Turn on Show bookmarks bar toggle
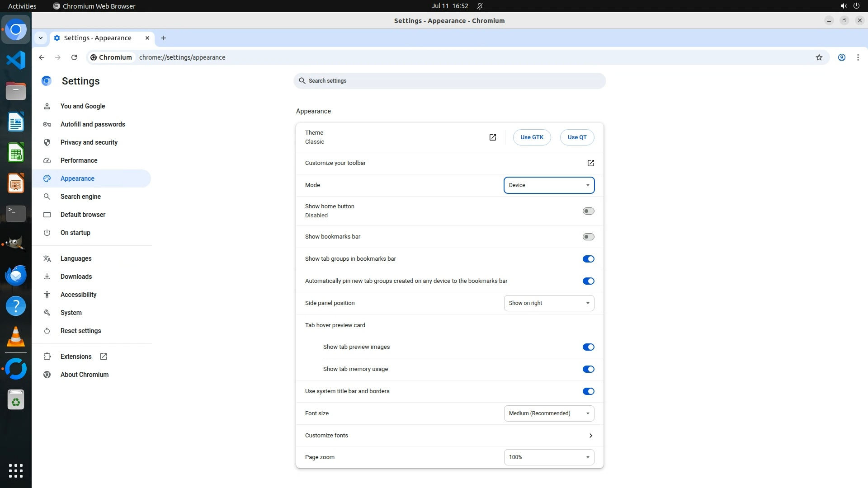Viewport: 868px width, 488px height. pos(588,237)
